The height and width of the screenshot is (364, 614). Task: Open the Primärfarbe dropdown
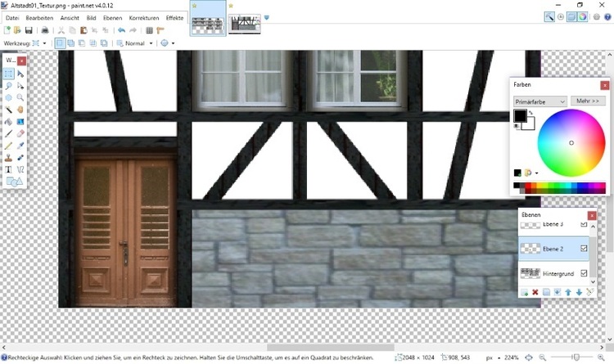pyautogui.click(x=540, y=101)
